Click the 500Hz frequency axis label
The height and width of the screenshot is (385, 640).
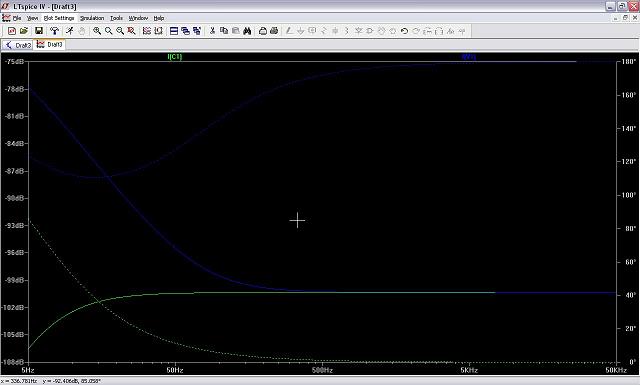[322, 370]
